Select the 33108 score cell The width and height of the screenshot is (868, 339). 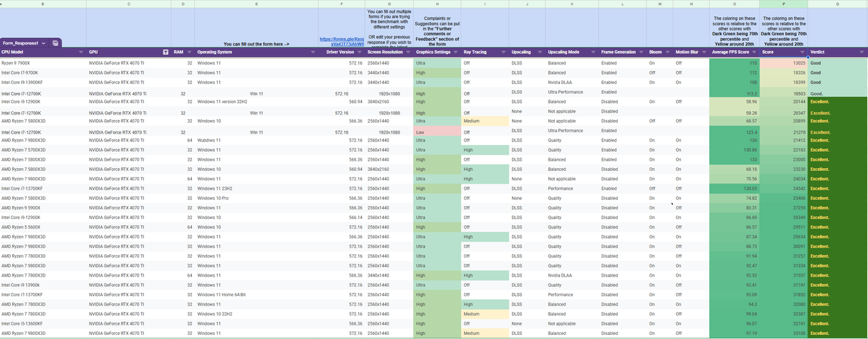coord(783,333)
